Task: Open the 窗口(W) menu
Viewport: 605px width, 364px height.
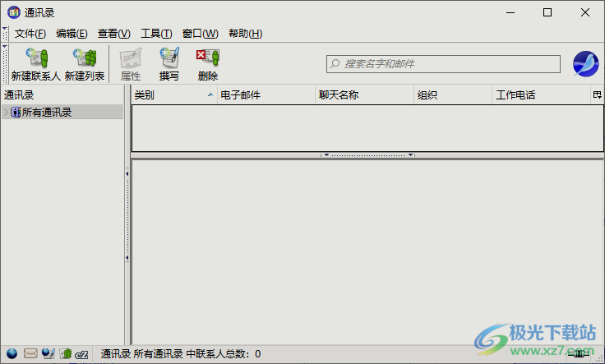Action: point(201,34)
